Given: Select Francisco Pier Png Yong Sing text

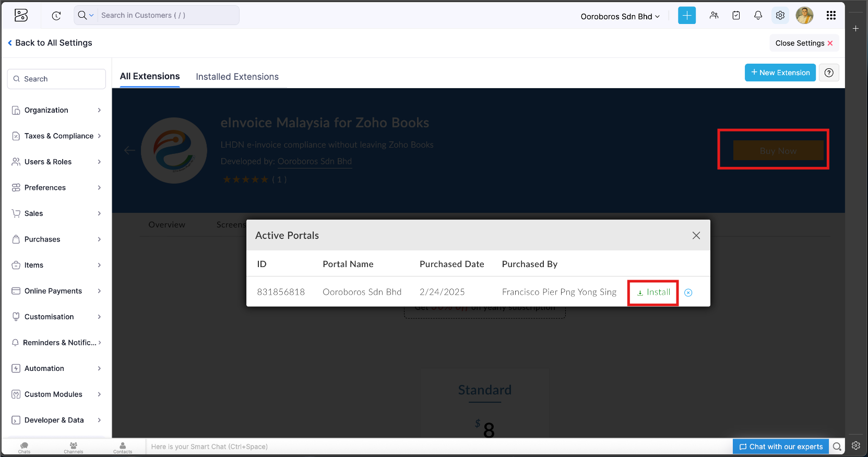Looking at the screenshot, I should click(x=559, y=292).
